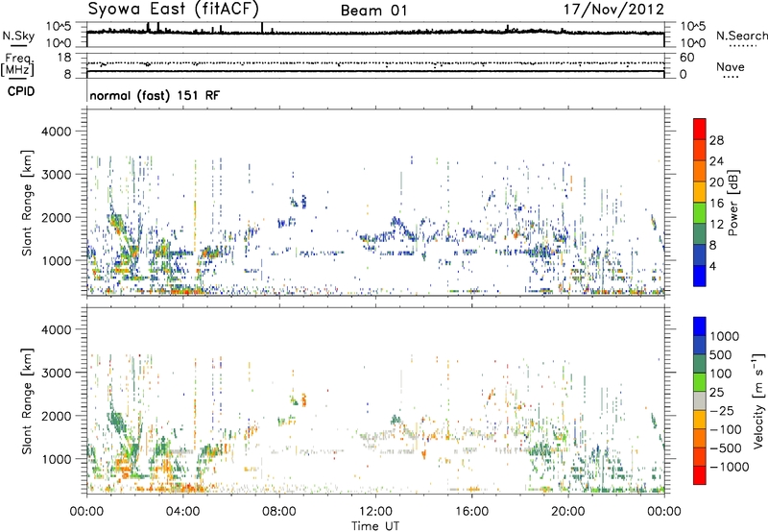Click the 'Power [dB]' colorbar title
Screen dimensions: 768x532
[732, 203]
